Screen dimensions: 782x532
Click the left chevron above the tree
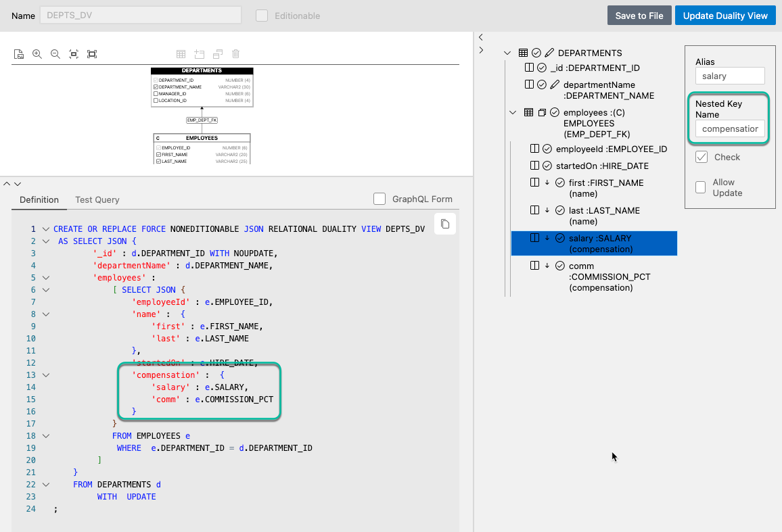click(481, 37)
